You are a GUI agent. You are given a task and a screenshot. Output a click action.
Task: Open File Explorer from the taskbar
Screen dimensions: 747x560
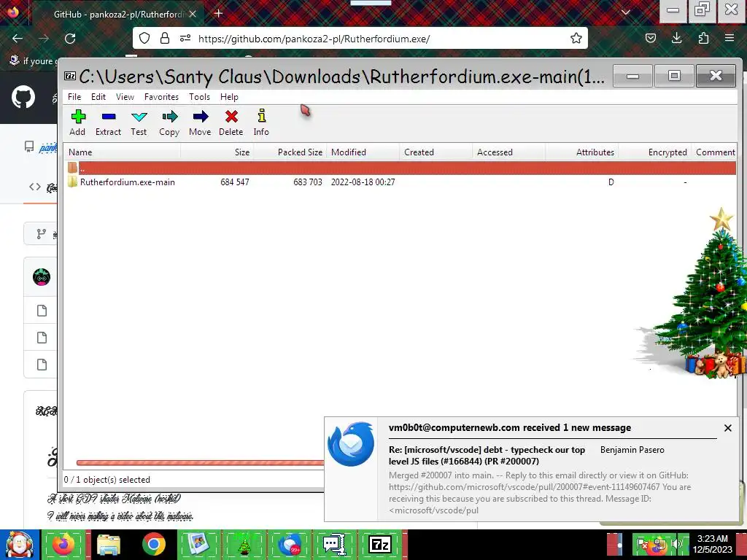109,545
